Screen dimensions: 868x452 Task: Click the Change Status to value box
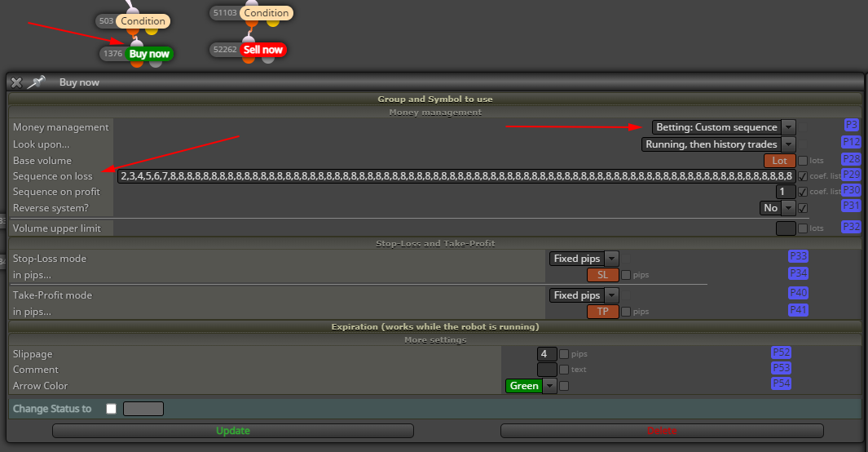[x=143, y=409]
